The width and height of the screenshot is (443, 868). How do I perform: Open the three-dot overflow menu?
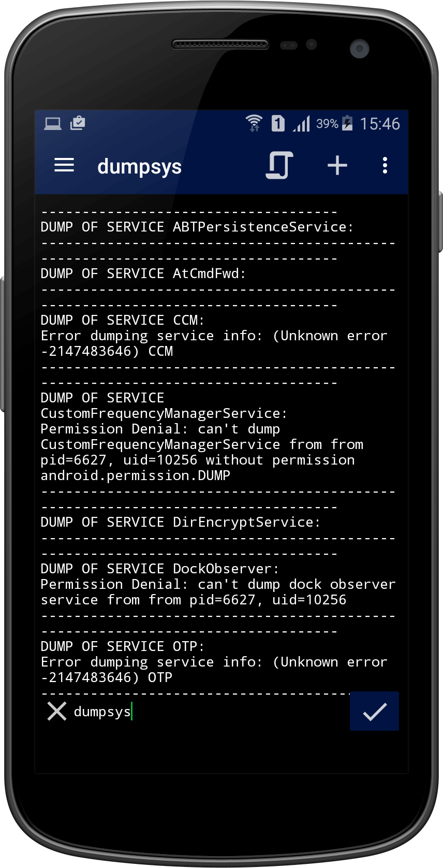pyautogui.click(x=385, y=166)
